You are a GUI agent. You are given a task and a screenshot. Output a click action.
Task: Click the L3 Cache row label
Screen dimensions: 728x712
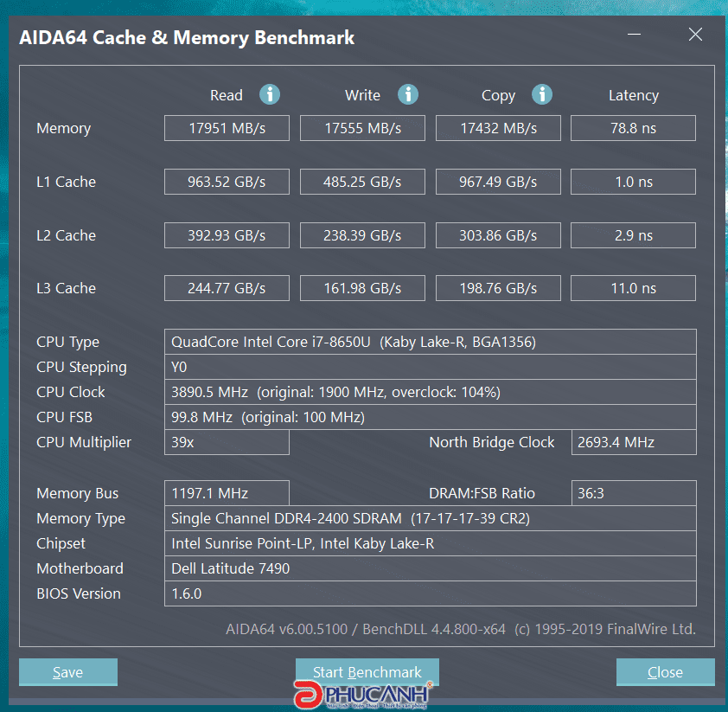pos(67,288)
